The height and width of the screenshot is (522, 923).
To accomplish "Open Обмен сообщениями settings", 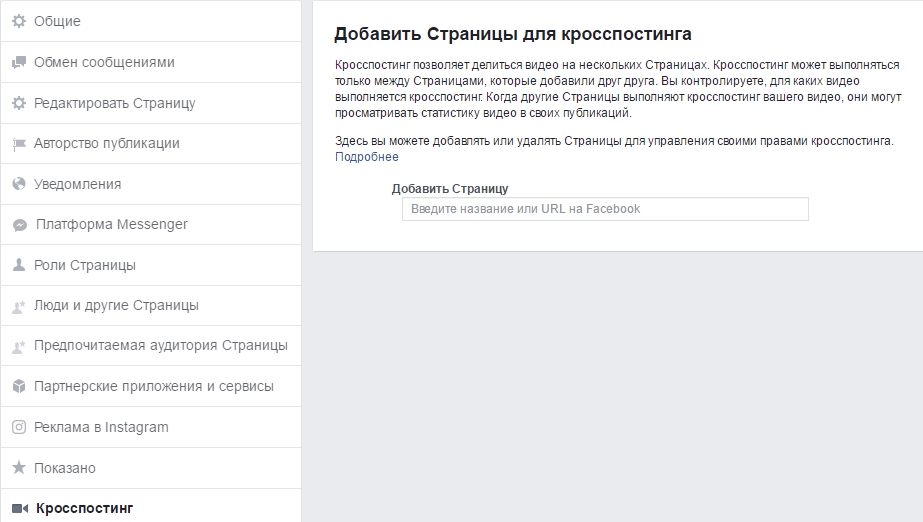I will [x=104, y=62].
